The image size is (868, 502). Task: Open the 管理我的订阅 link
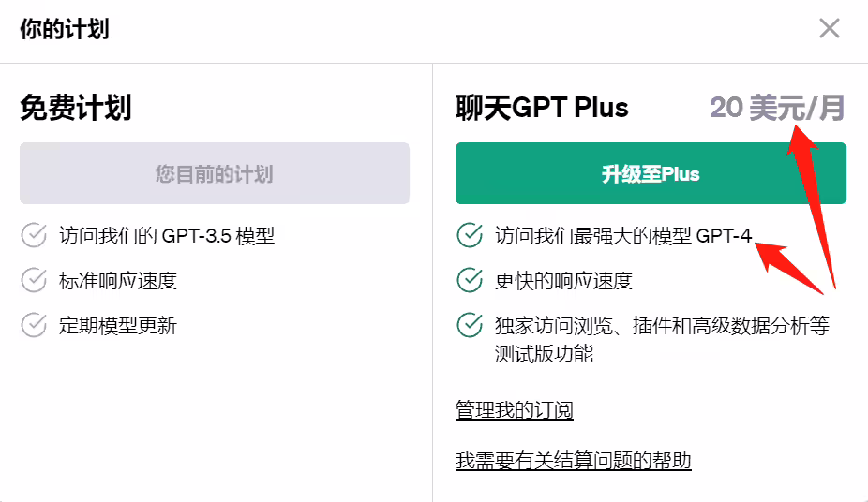515,410
